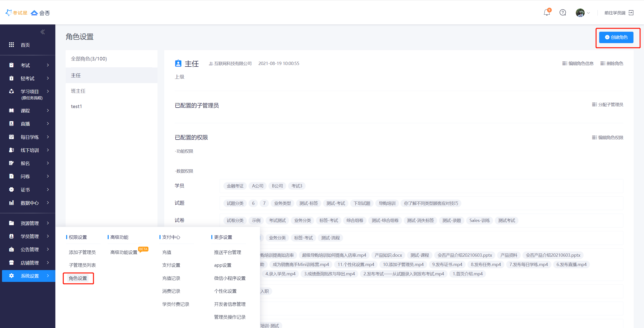Click the 创建角色 button

pos(616,37)
